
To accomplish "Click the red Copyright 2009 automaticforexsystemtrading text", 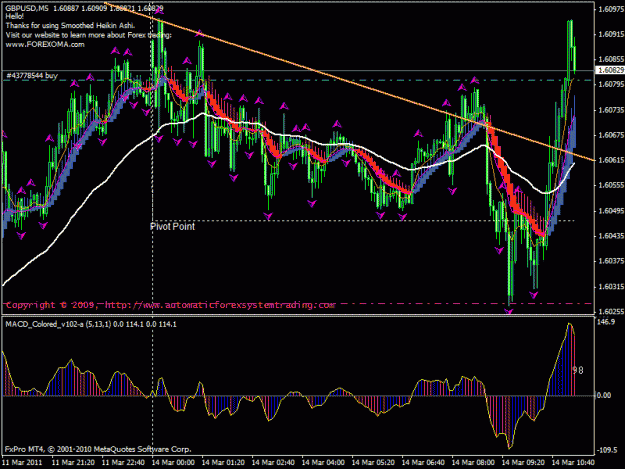I will click(171, 305).
